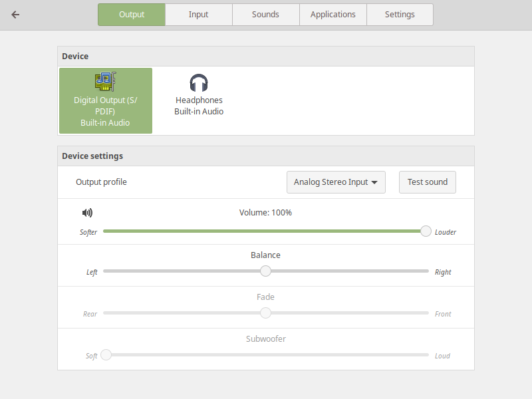Click the 'Softer' label
This screenshot has width=532, height=399.
point(88,232)
